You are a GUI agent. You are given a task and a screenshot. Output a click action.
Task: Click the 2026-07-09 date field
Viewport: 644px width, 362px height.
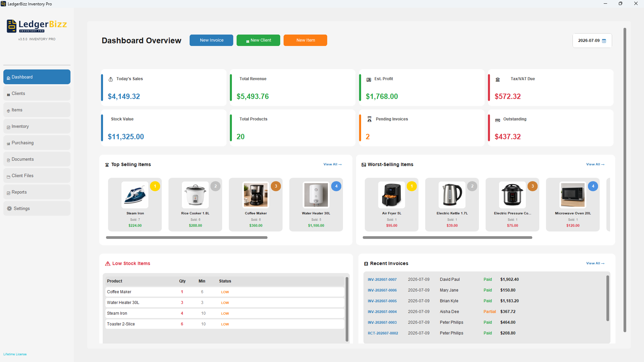[592, 41]
